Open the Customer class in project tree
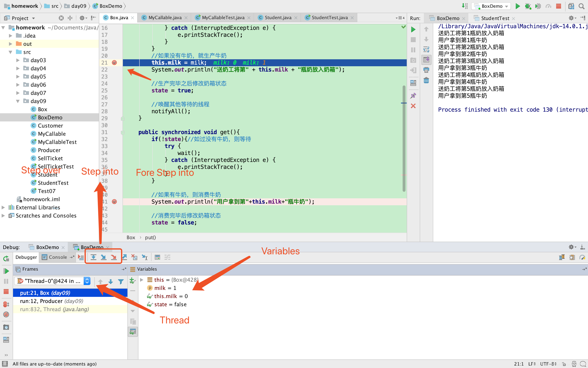This screenshot has height=368, width=588. pyautogui.click(x=50, y=126)
